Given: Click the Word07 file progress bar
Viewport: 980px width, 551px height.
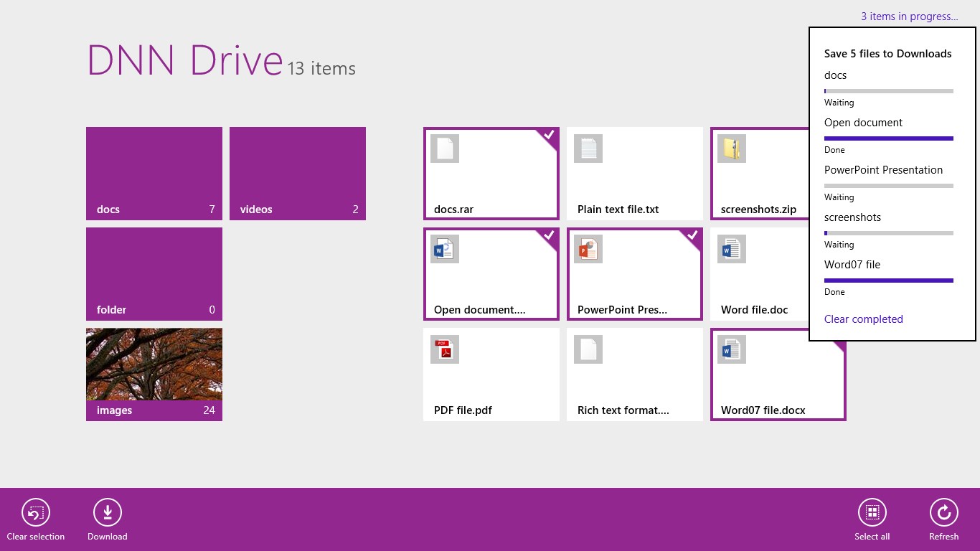Looking at the screenshot, I should 889,281.
